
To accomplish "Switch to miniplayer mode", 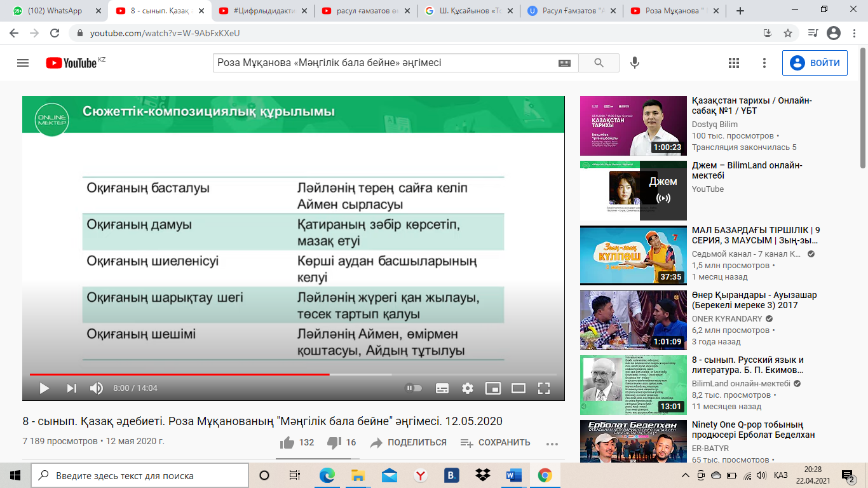I will [493, 388].
